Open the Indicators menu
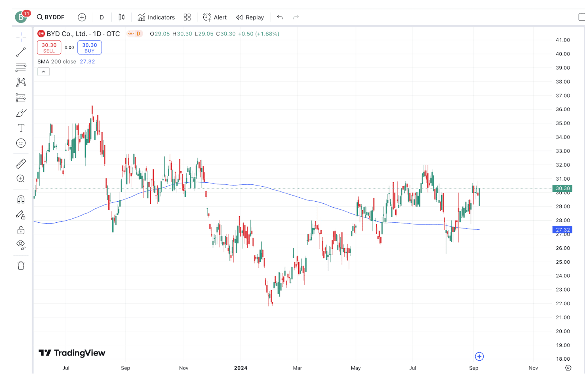This screenshot has width=588, height=383. (x=156, y=17)
